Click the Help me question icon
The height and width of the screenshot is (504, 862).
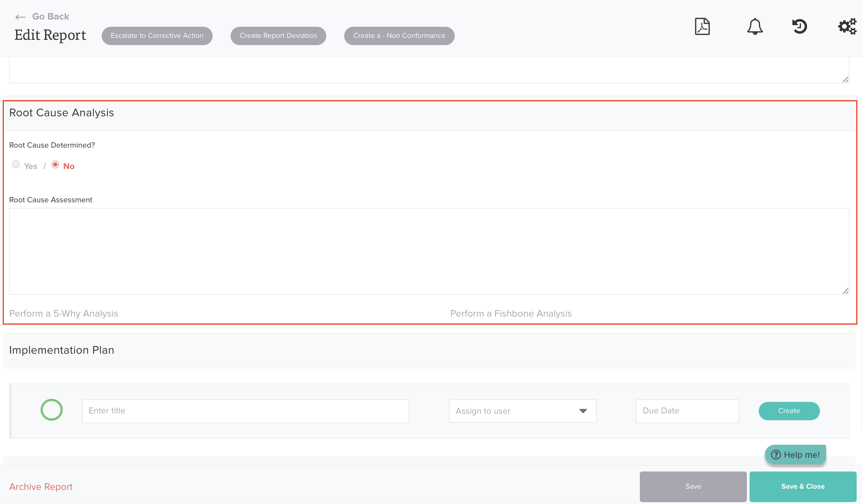tap(776, 455)
